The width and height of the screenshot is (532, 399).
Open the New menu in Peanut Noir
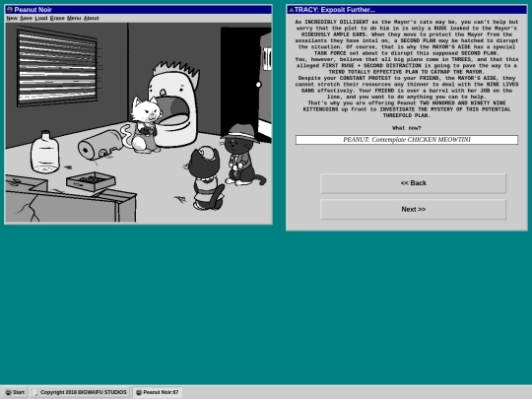pos(12,19)
